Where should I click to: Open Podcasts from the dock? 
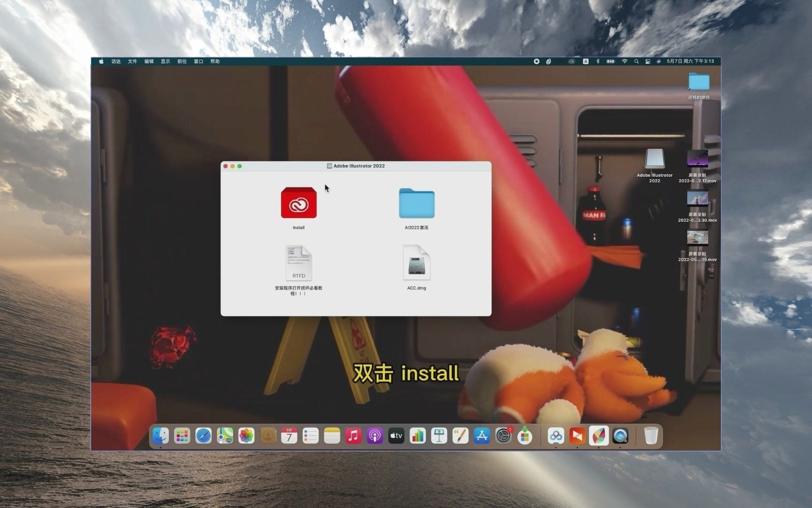[x=375, y=436]
